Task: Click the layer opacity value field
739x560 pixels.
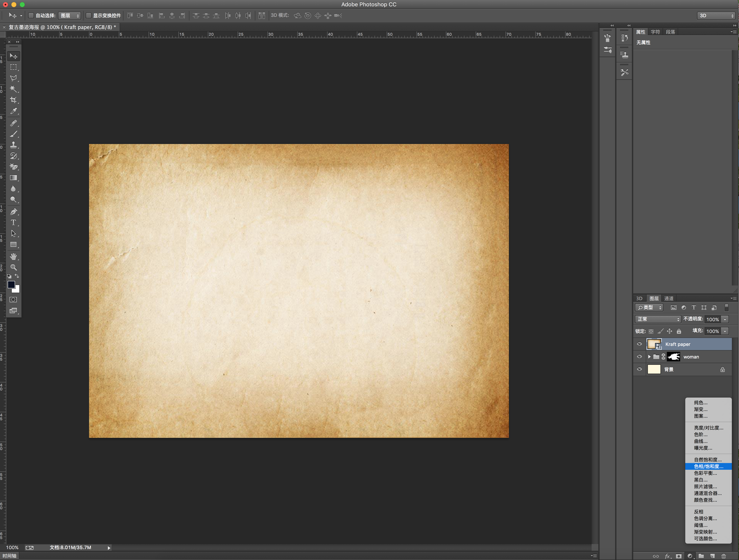Action: [x=712, y=319]
